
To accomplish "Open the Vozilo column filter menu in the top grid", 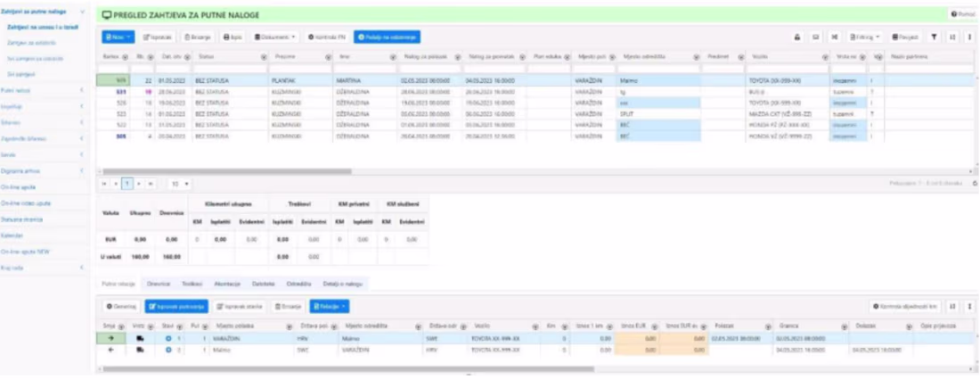I will [x=825, y=56].
